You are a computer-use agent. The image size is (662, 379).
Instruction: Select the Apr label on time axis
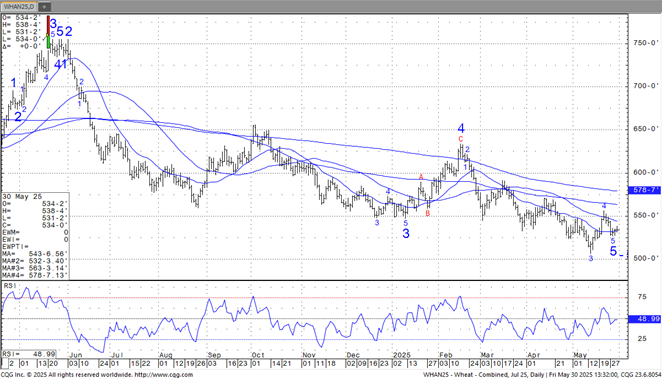(534, 355)
